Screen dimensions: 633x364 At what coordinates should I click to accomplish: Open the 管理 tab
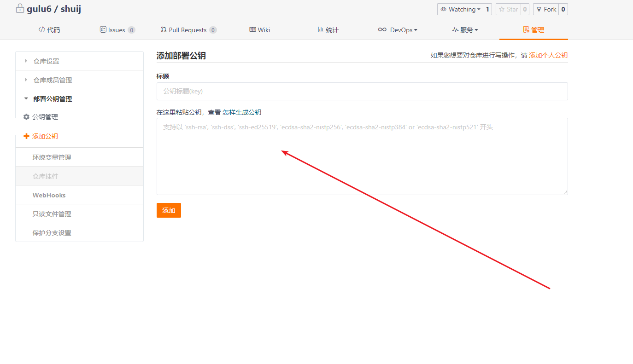click(x=533, y=30)
